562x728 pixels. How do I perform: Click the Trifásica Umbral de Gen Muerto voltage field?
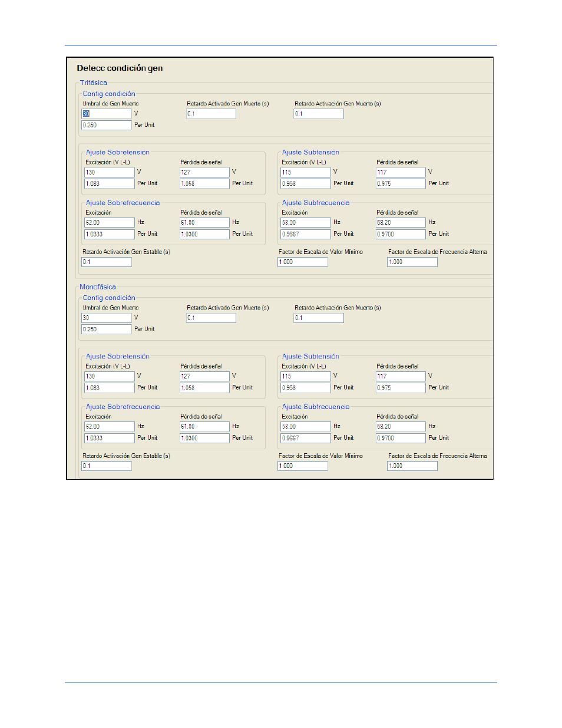pyautogui.click(x=107, y=114)
